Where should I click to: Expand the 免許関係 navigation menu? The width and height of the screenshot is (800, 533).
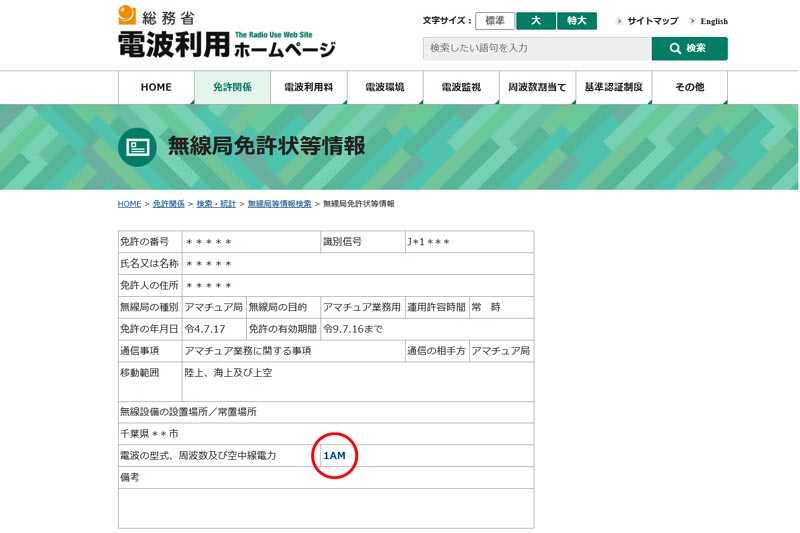point(232,87)
